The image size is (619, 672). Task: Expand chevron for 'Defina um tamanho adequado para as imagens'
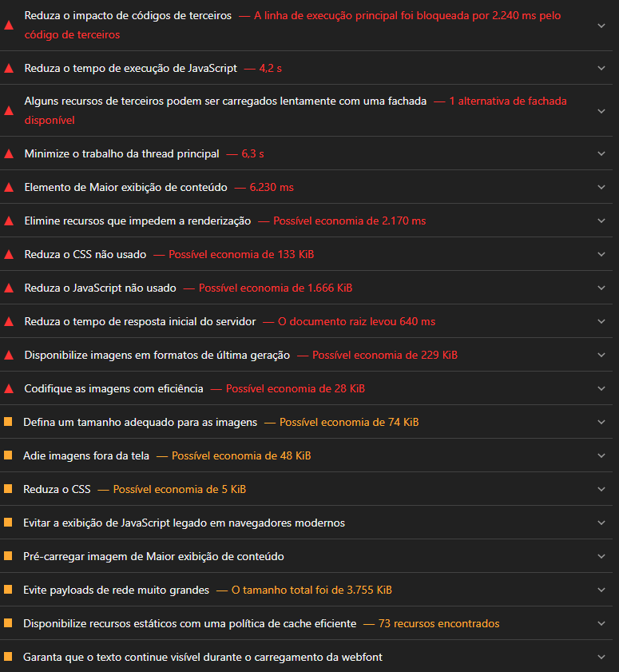(x=601, y=422)
